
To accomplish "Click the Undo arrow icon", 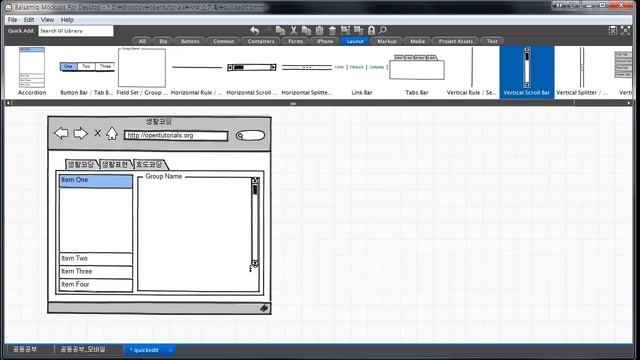I will [255, 30].
